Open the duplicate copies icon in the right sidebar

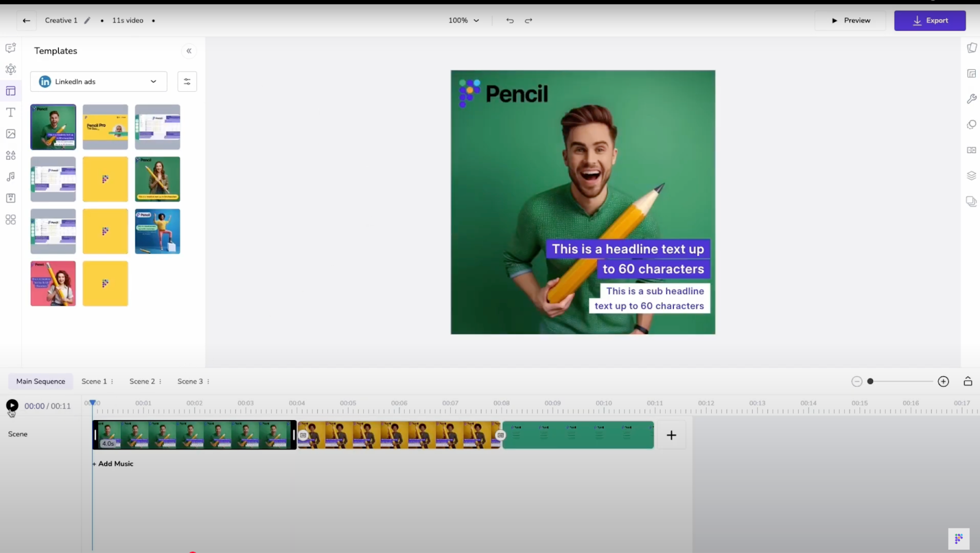tap(971, 201)
